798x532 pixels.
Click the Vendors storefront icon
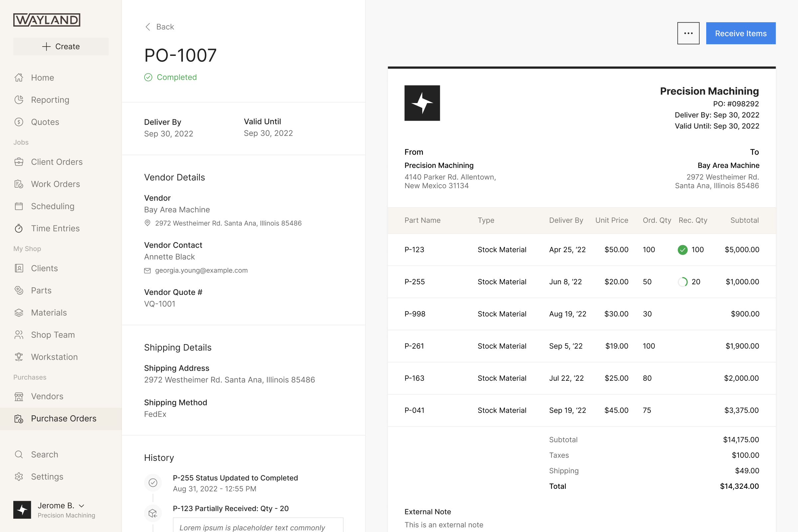click(x=19, y=396)
